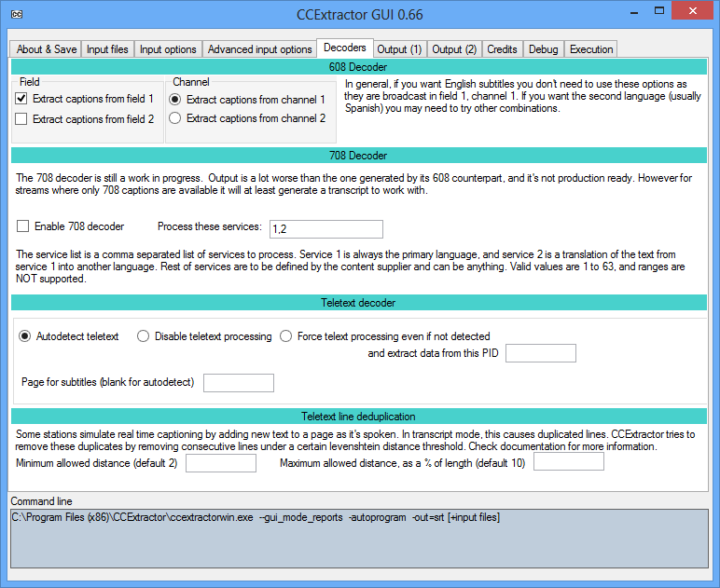
Task: Click the Teletext line deduplication header
Action: (359, 417)
